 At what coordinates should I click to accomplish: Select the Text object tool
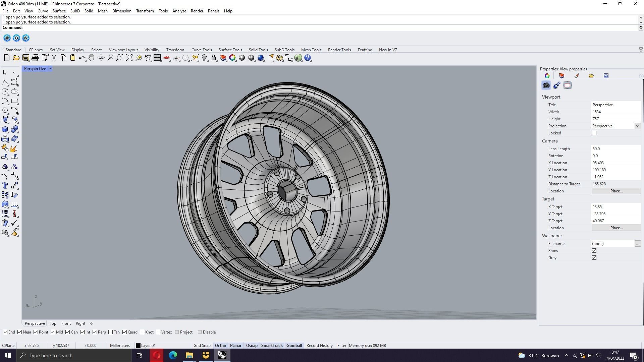(x=5, y=185)
